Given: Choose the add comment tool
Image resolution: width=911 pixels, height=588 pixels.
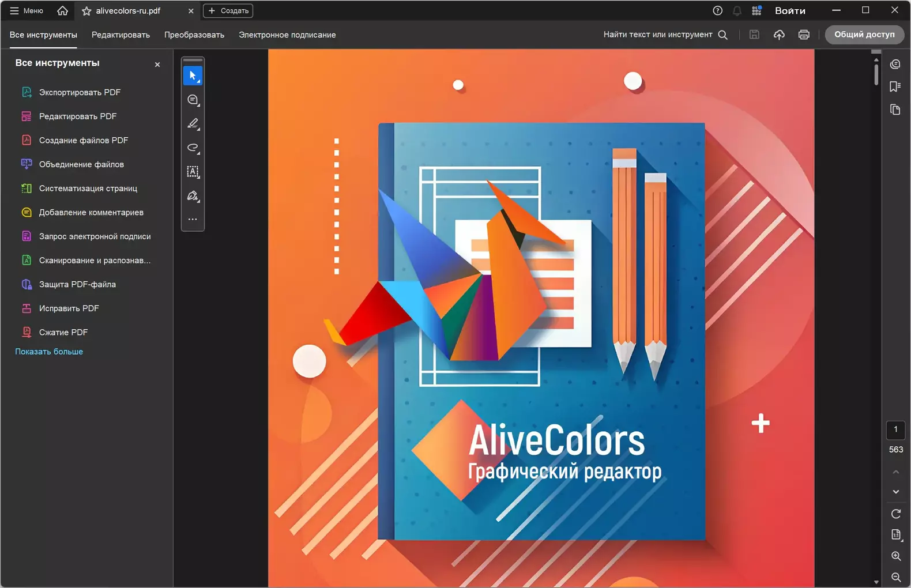Looking at the screenshot, I should click(x=193, y=100).
